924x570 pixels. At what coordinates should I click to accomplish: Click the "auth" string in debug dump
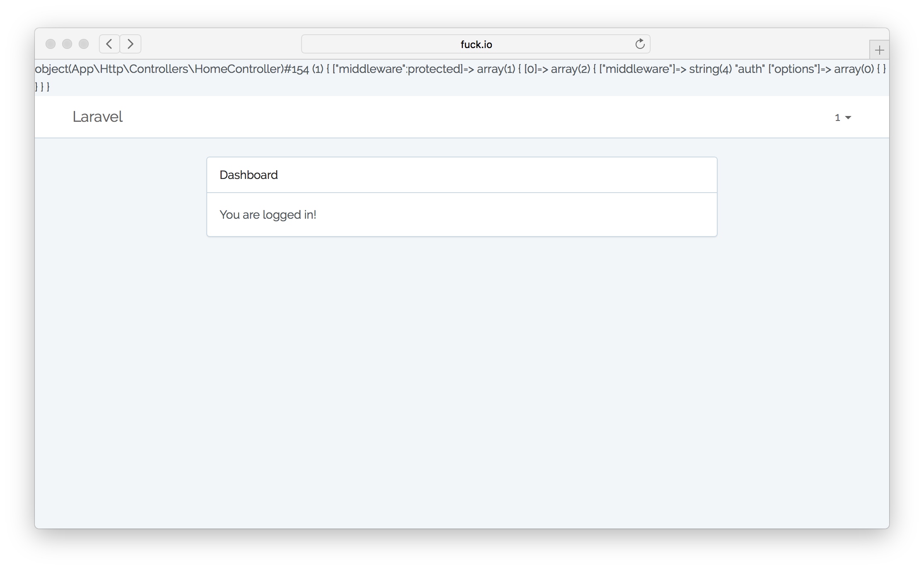point(750,69)
